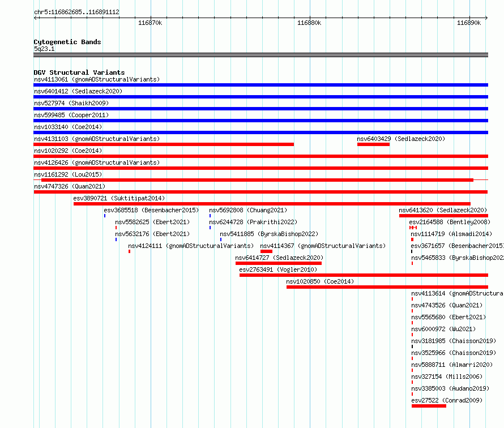Open esv27522 (Conrad2009) label

447,400
